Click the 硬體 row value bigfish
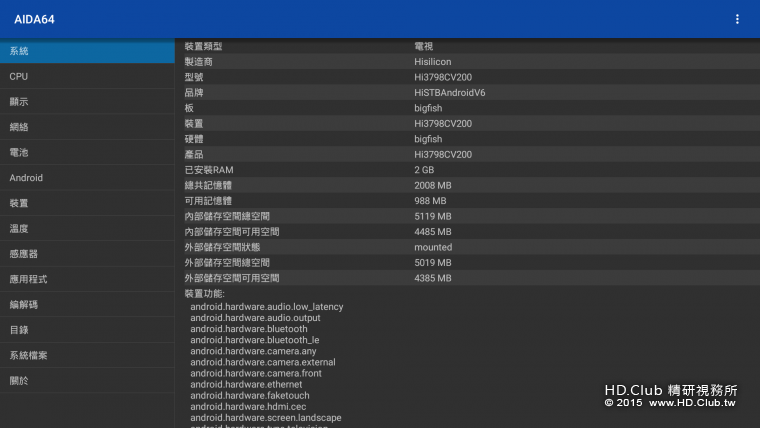This screenshot has width=760, height=428. coord(428,139)
